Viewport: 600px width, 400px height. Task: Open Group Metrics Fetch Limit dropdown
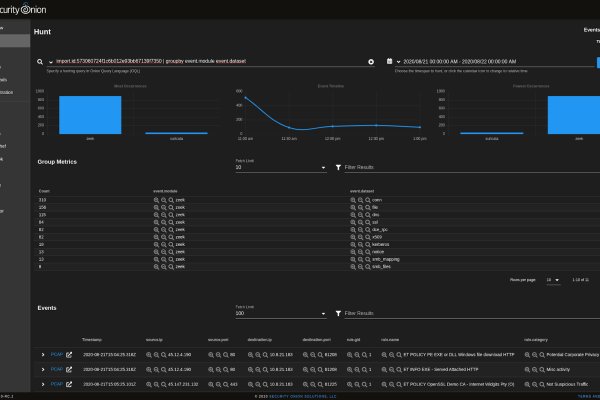click(x=280, y=168)
